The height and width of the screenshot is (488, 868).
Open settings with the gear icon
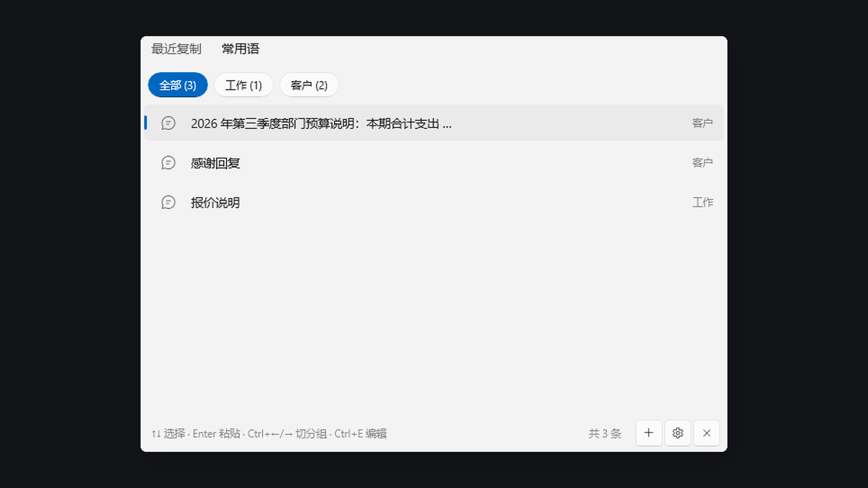678,433
